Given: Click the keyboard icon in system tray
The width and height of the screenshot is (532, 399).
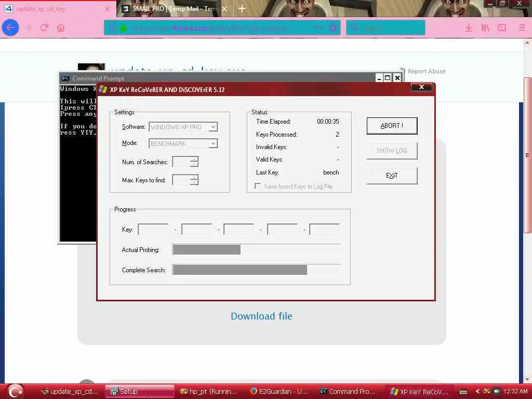Looking at the screenshot, I should click(463, 392).
